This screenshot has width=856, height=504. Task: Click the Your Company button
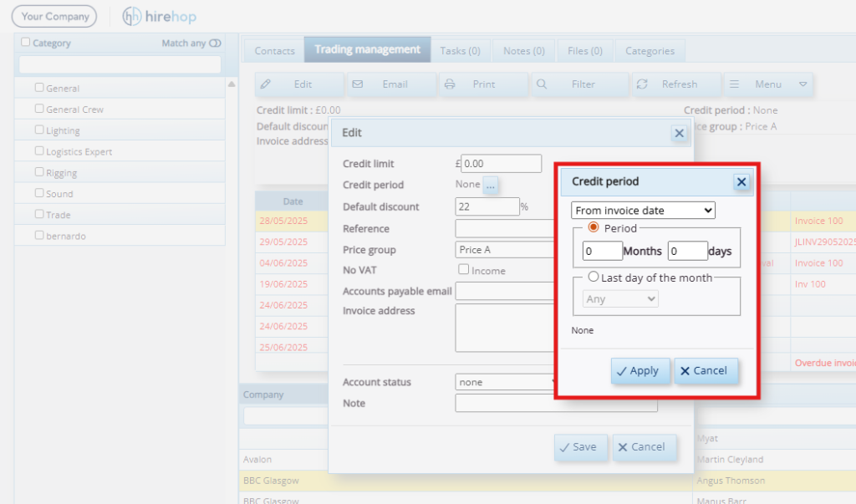point(54,17)
